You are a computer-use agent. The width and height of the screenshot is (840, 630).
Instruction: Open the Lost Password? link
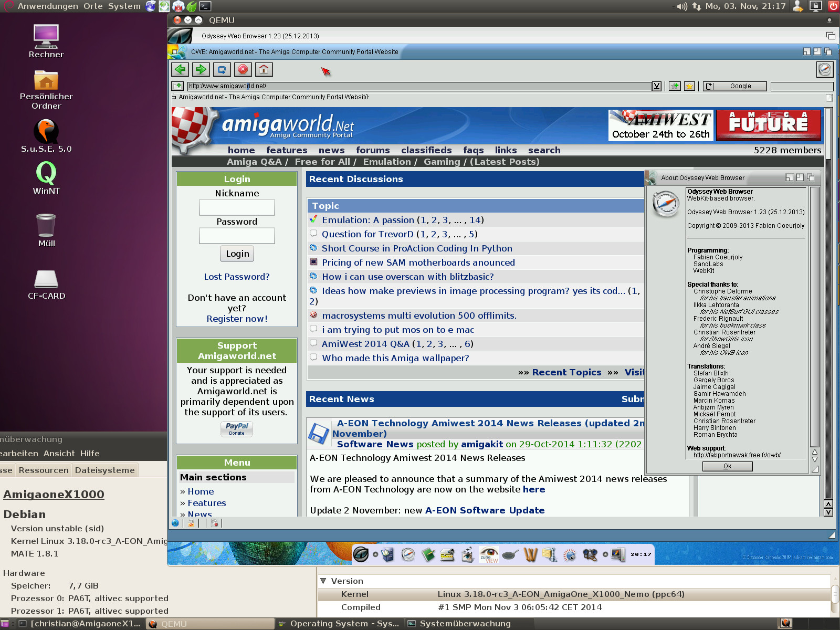[237, 277]
